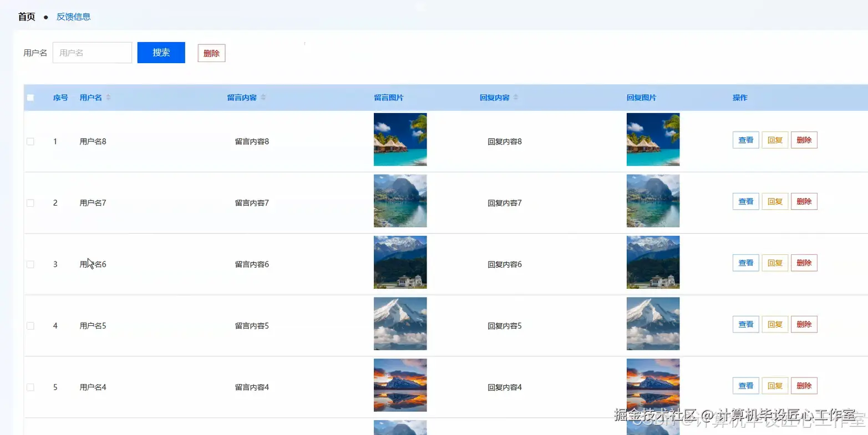Select the 回复内容7 cell
The height and width of the screenshot is (435, 868).
coord(505,203)
